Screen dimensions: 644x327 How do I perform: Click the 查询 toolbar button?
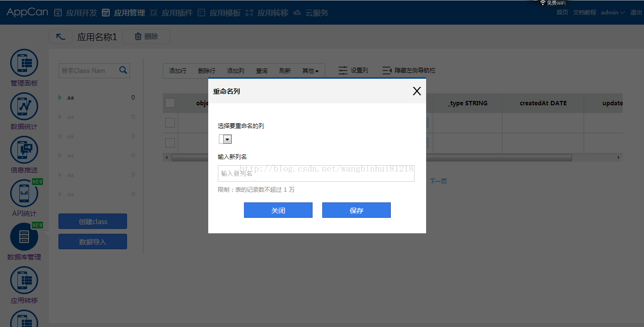[x=262, y=71]
